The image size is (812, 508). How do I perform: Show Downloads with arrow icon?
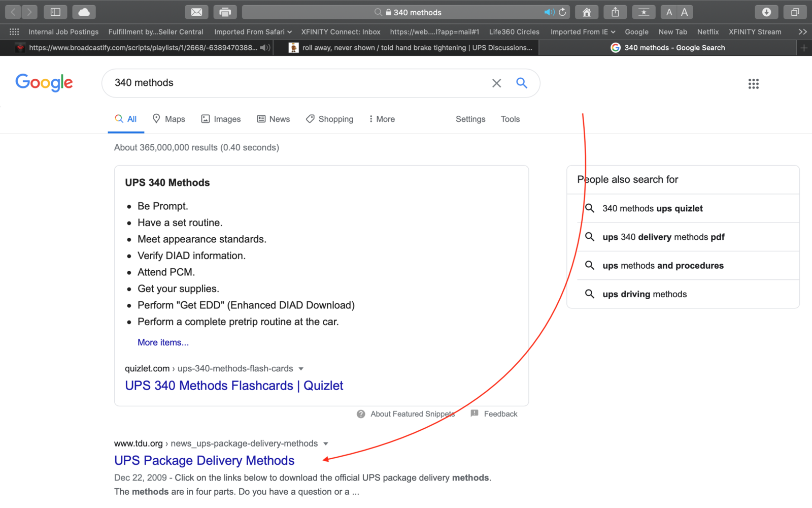point(766,12)
